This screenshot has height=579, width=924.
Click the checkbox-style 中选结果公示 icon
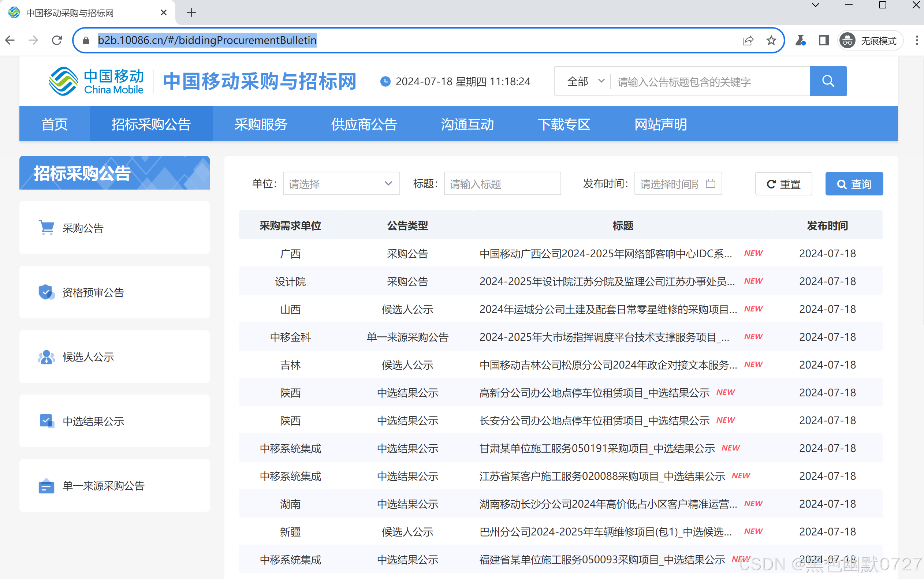tap(46, 421)
